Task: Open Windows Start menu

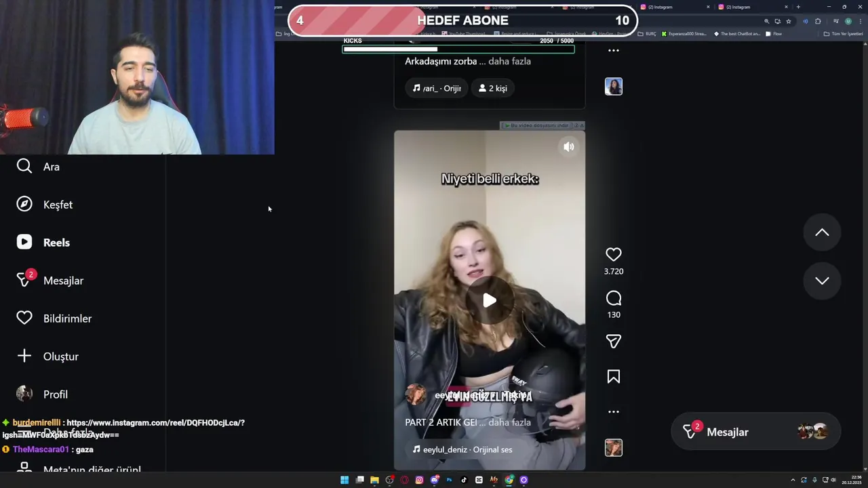Action: tap(344, 480)
